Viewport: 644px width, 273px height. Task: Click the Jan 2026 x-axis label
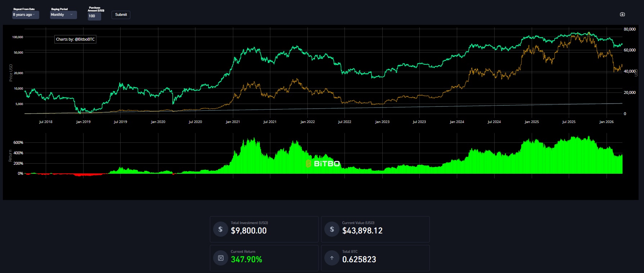(606, 122)
